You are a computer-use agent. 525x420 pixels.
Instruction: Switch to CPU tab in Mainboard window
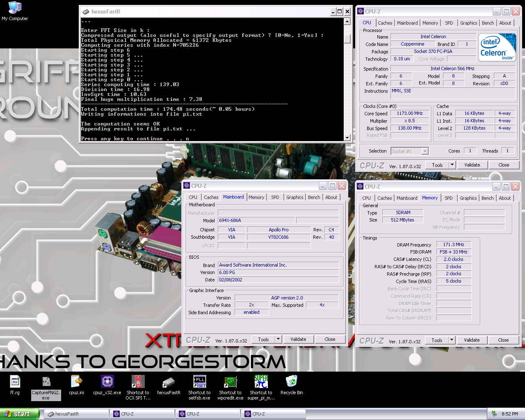(193, 197)
